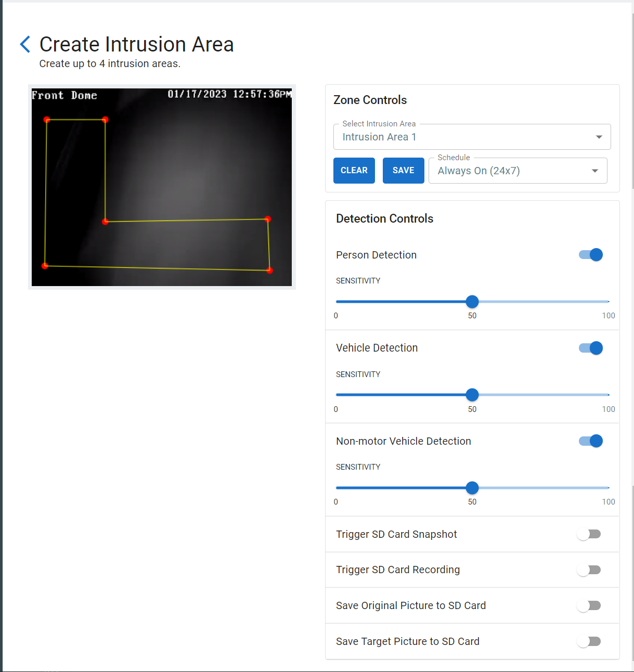Enable Trigger SD Card Recording

tap(589, 570)
